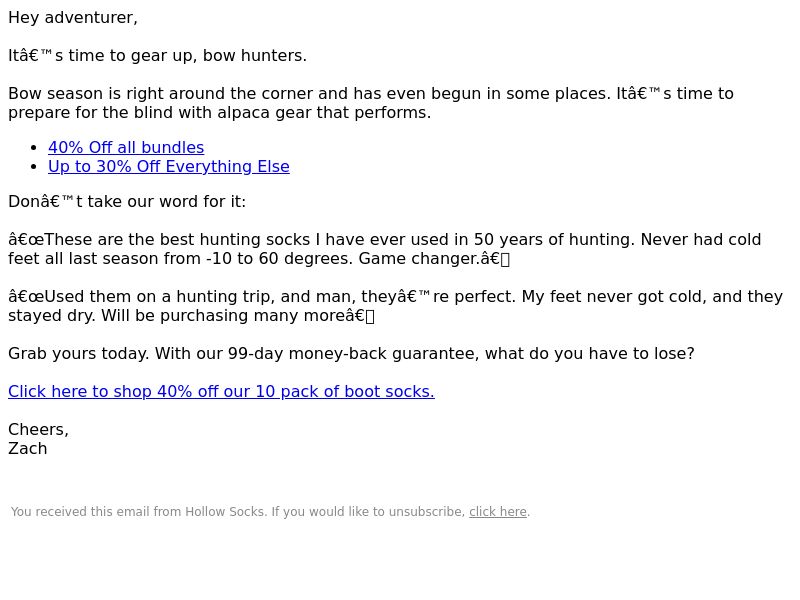This screenshot has width=800, height=600.
Task: Open the 40% Off all bundles link
Action: (x=126, y=147)
